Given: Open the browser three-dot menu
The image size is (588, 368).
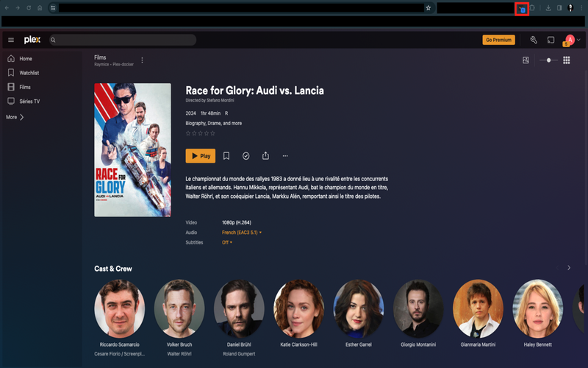Looking at the screenshot, I should point(581,7).
